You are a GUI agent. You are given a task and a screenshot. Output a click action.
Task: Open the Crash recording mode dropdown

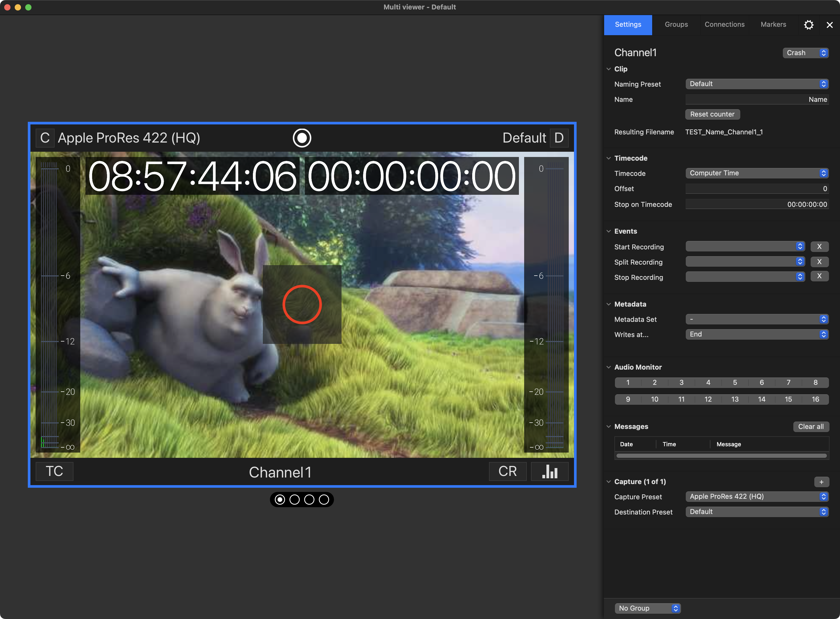tap(806, 53)
